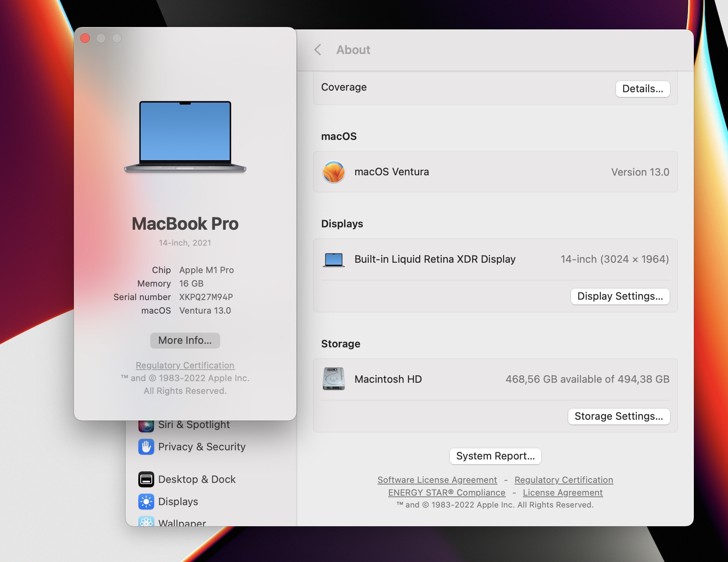
Task: Open Coverage Details
Action: [x=642, y=89]
